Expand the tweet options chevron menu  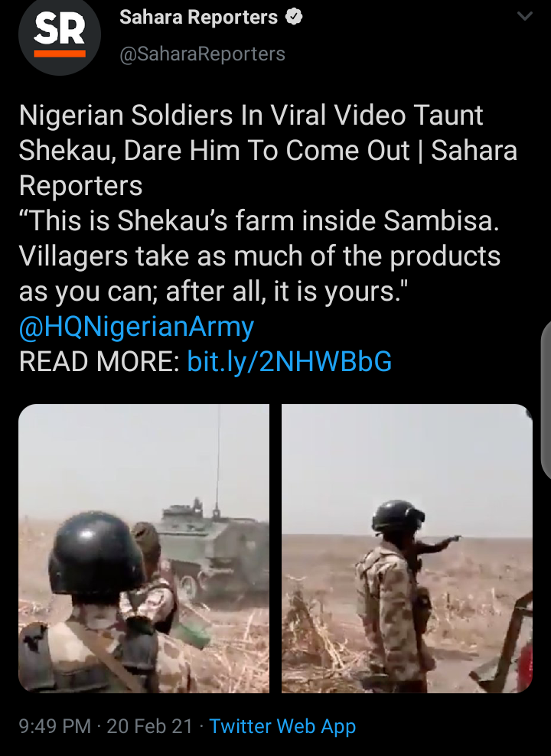click(x=524, y=16)
